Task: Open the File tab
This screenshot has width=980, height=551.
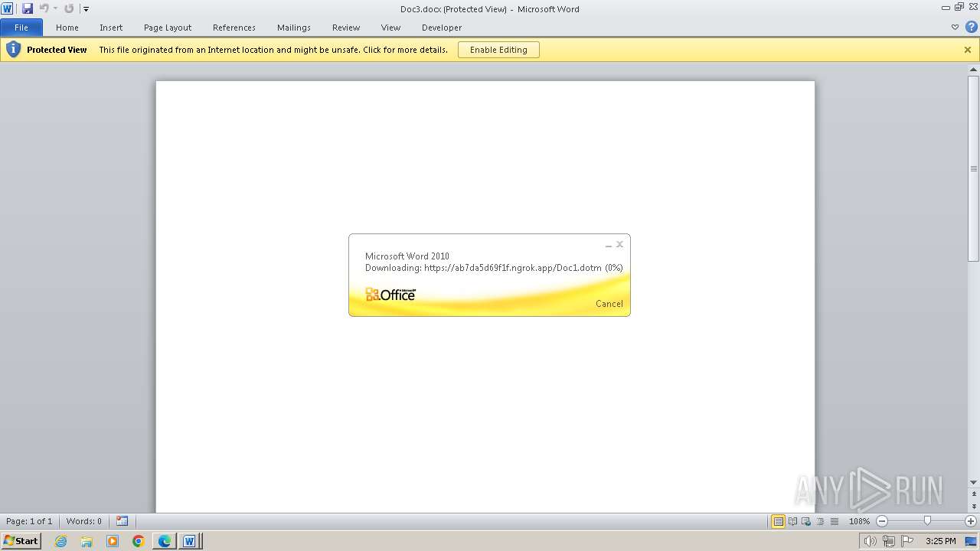Action: (21, 28)
